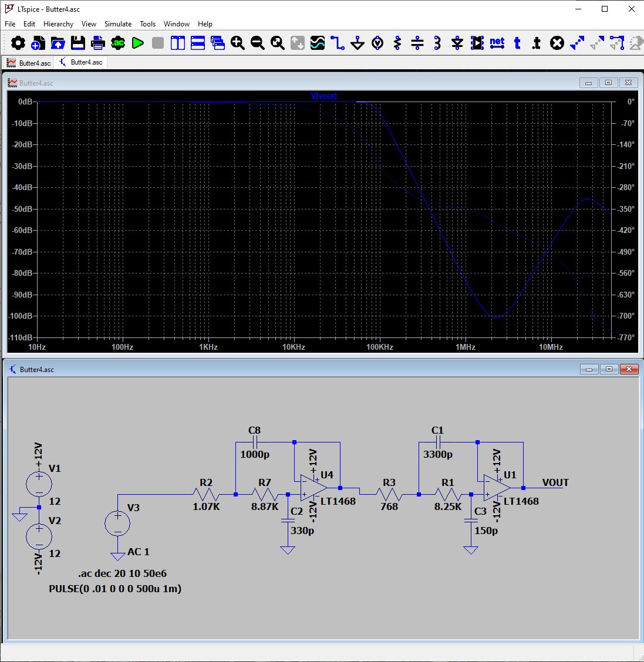Image resolution: width=644 pixels, height=662 pixels.
Task: Click the .ac dec 20 10 50e6 directive
Action: (x=123, y=573)
